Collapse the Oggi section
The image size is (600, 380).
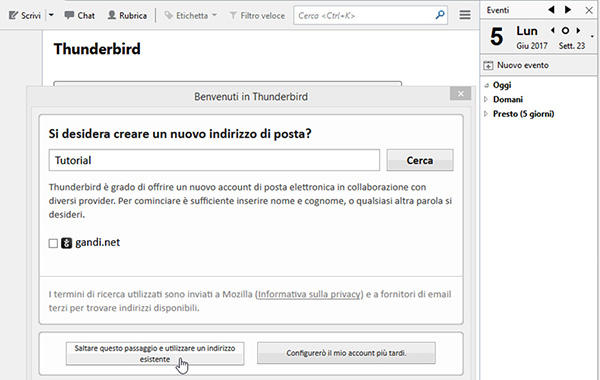point(487,85)
